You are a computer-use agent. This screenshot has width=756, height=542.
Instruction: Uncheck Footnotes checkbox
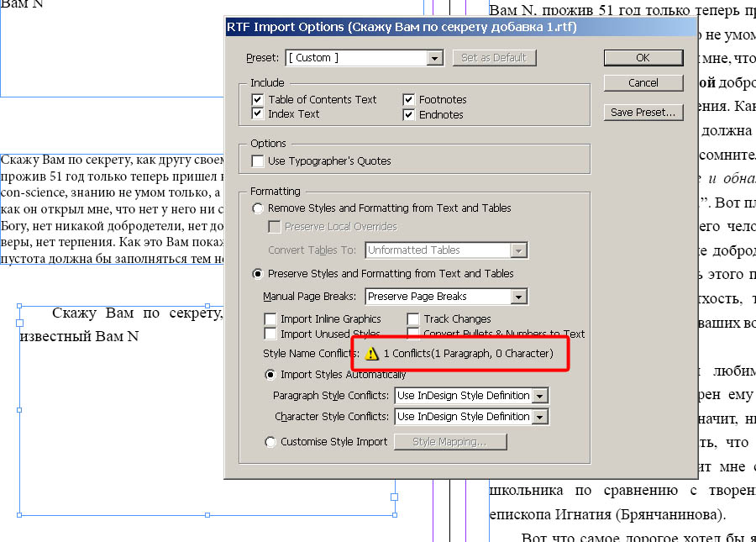408,100
